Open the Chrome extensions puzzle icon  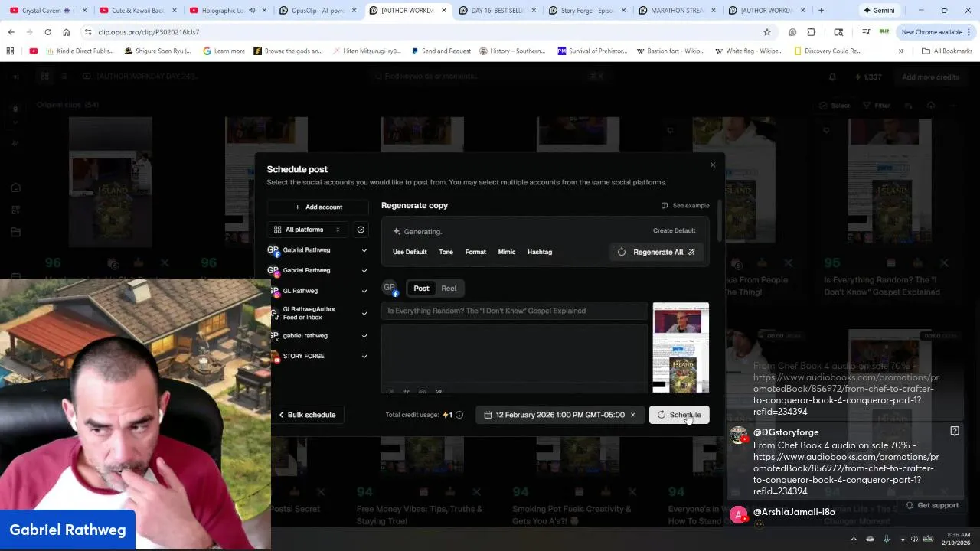tap(812, 32)
